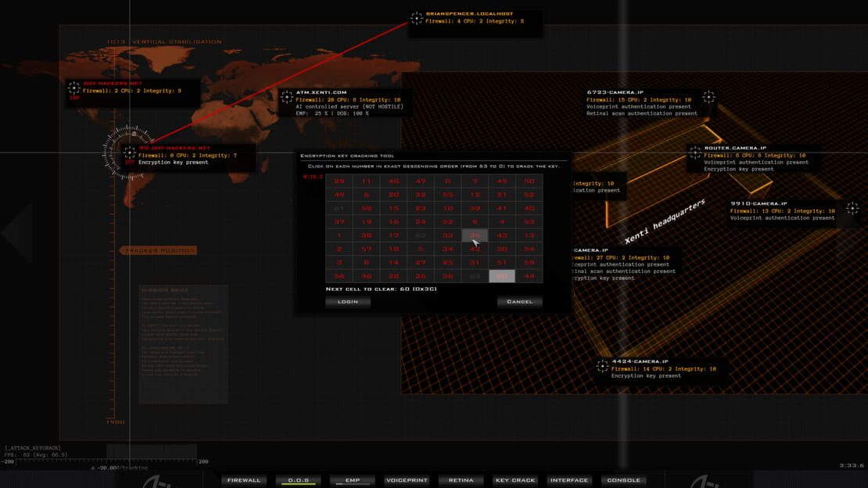Select grid cell numbered 19
The width and height of the screenshot is (868, 488).
coord(366,221)
